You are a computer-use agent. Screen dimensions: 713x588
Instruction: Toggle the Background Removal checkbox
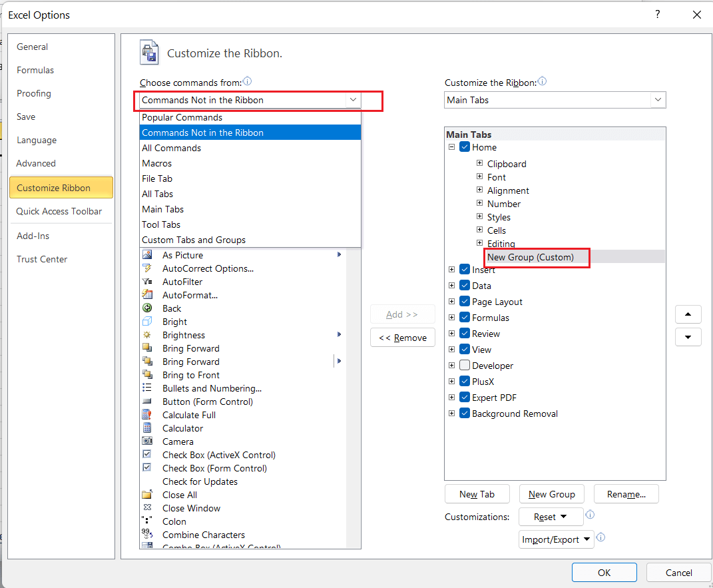pyautogui.click(x=465, y=414)
